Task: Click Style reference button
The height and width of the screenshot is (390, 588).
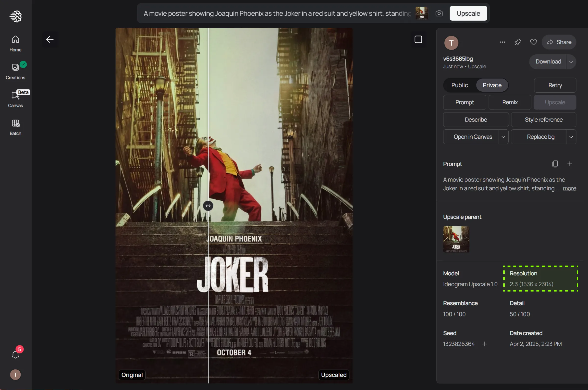Action: (x=543, y=120)
